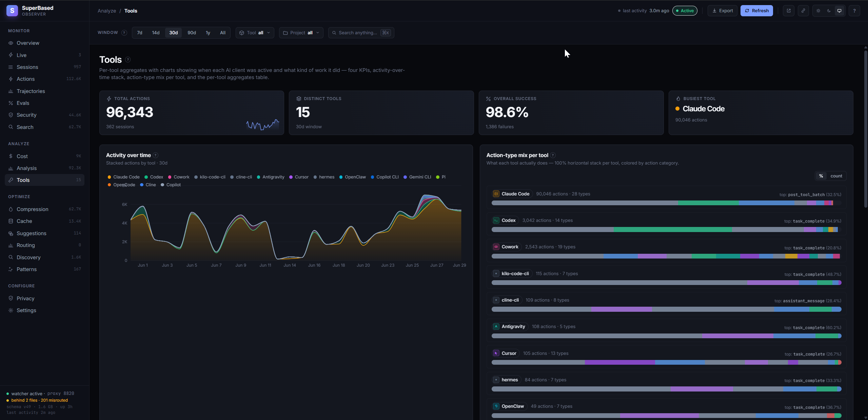Image resolution: width=868 pixels, height=420 pixels.
Task: Click the cline-cli row label
Action: pos(507,300)
